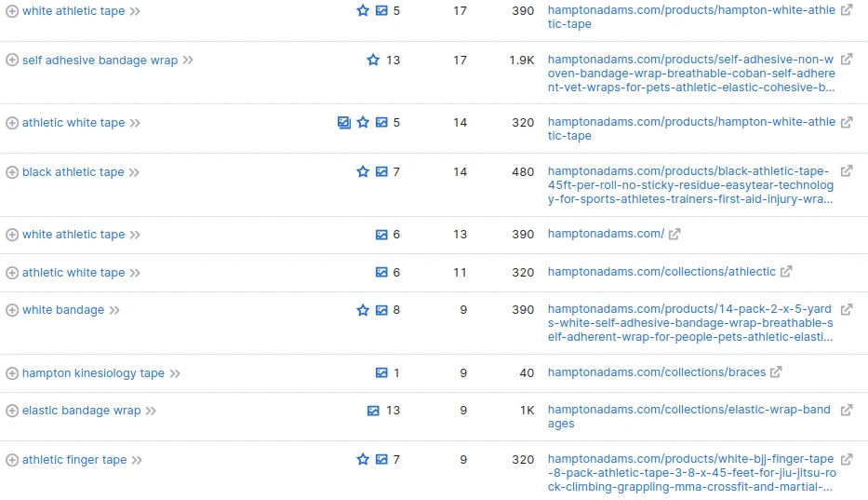
Task: Visit the collections/elastic-wrap-bandages URL link
Action: coord(689,416)
